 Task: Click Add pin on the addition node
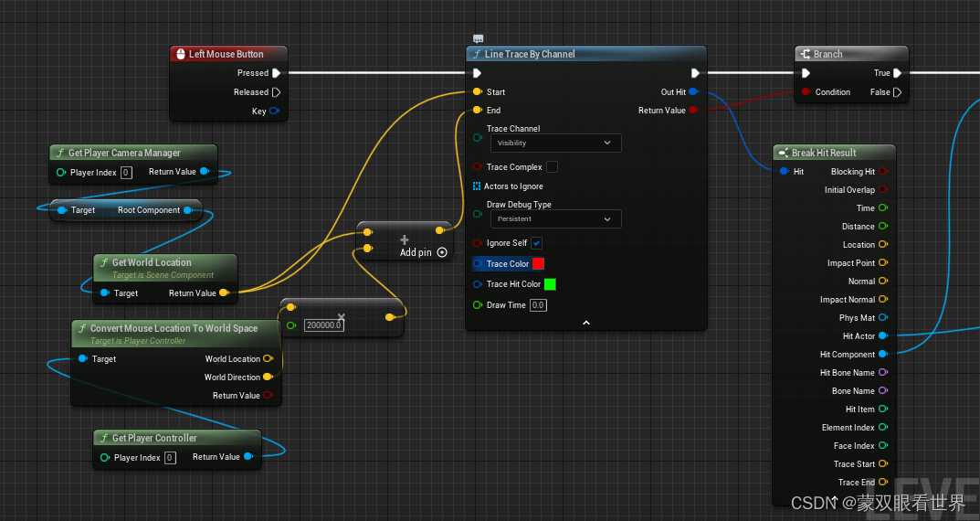click(423, 252)
